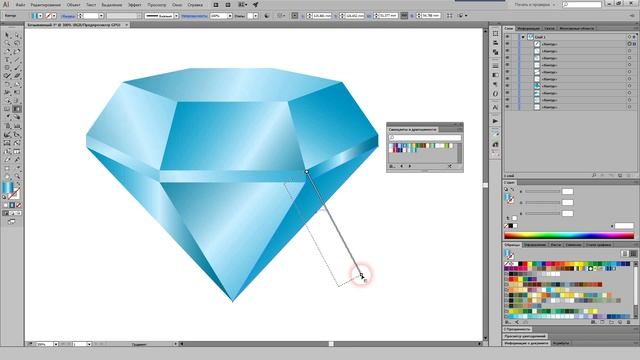Open the stroke color dropdown in control bar
The image size is (640, 360).
pos(54,16)
